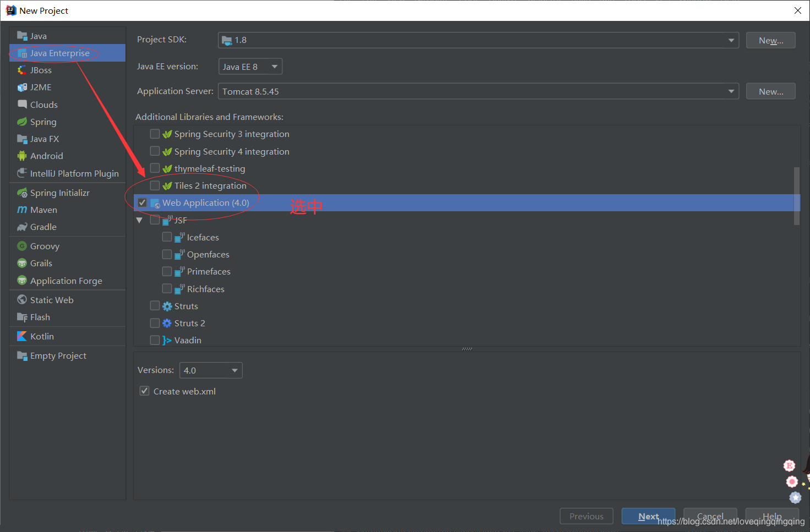Click the Spring leaf icon
This screenshot has height=532, width=810.
tap(22, 122)
